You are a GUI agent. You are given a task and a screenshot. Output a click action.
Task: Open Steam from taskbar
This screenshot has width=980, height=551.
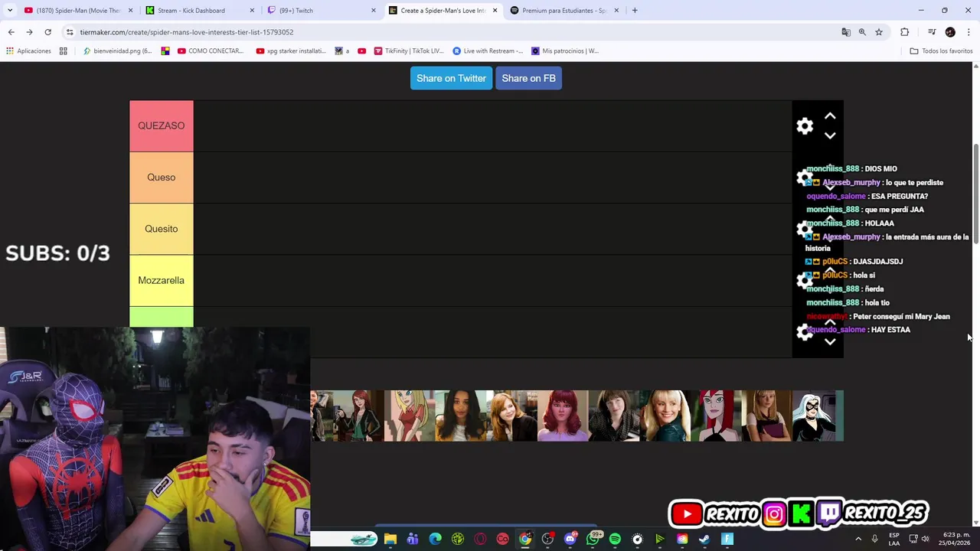[704, 539]
